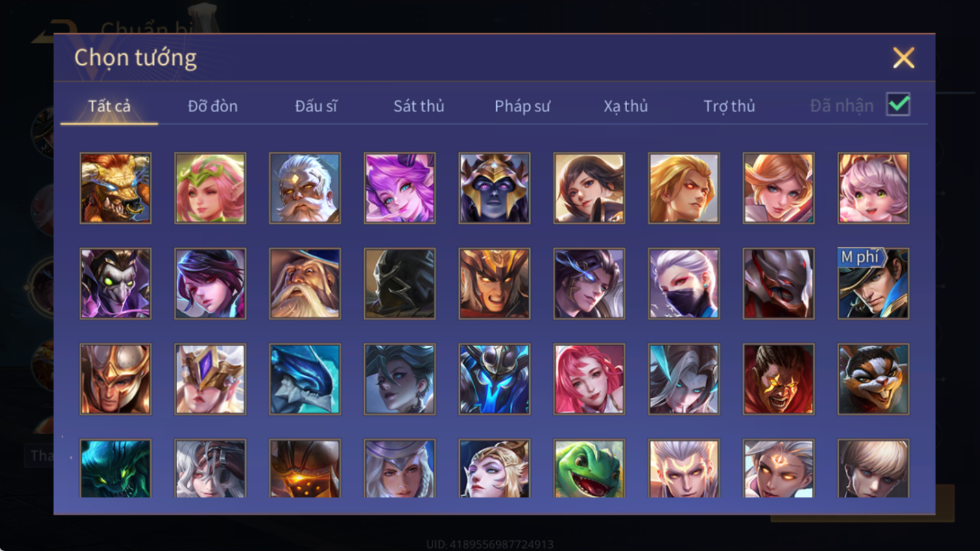
Task: Toggle the Đã nhận checkbox
Action: pos(898,105)
